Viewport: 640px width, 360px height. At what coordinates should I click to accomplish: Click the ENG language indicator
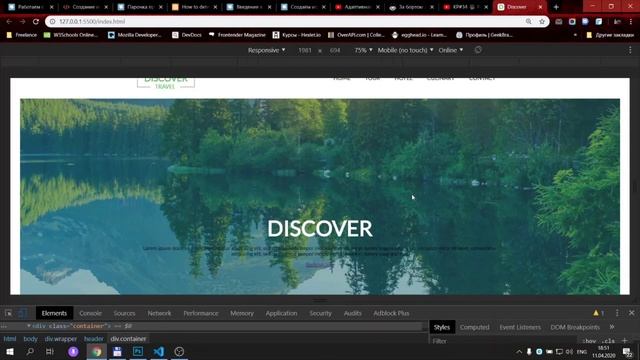click(x=582, y=351)
